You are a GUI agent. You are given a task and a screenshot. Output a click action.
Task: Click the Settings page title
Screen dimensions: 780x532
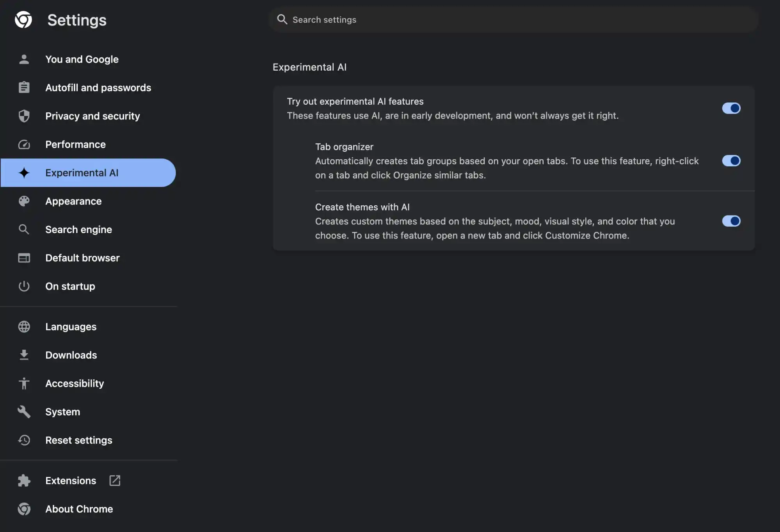77,20
